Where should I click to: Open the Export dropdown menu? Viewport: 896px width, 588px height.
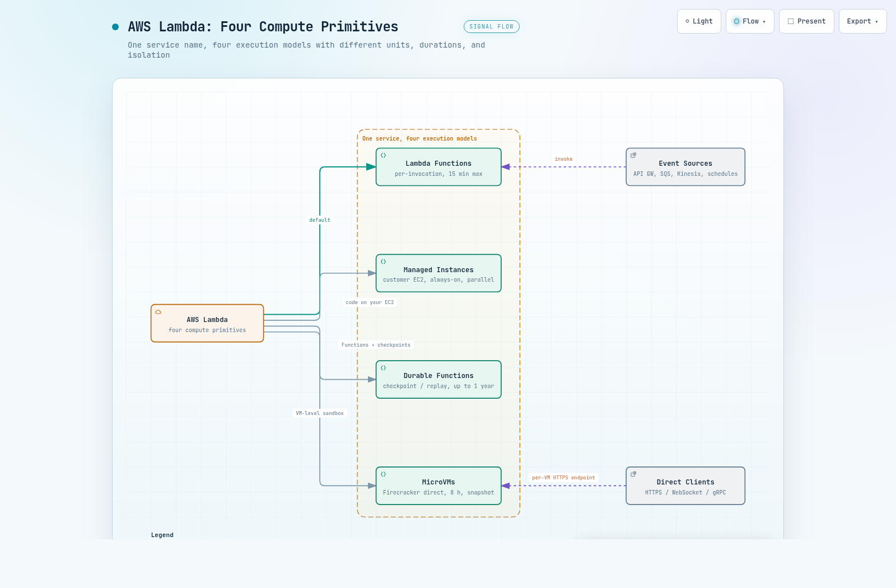(x=862, y=21)
